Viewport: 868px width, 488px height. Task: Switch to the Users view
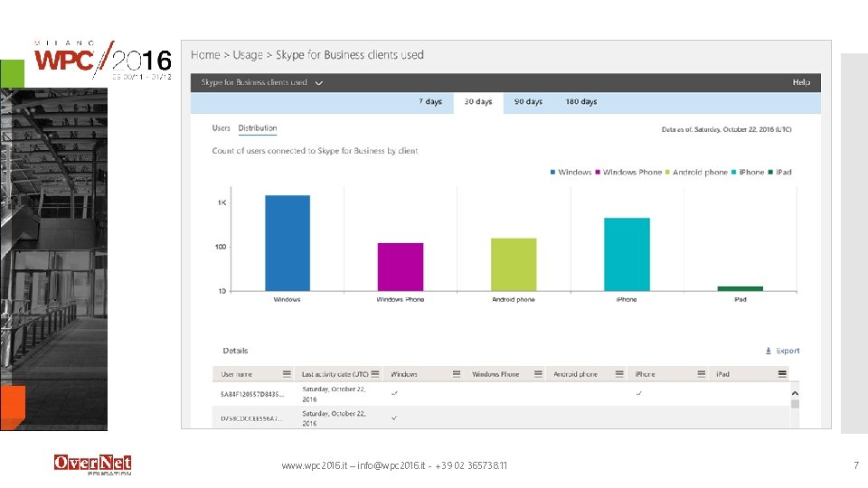point(221,127)
